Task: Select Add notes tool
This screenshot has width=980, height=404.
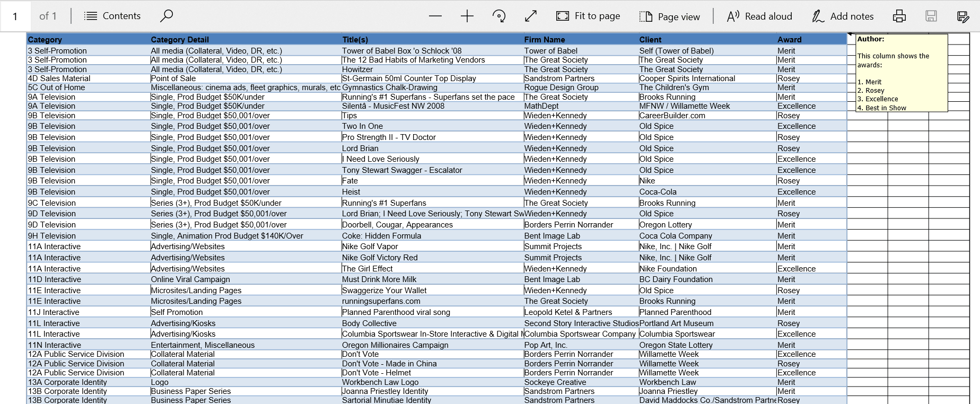Action: [x=843, y=16]
